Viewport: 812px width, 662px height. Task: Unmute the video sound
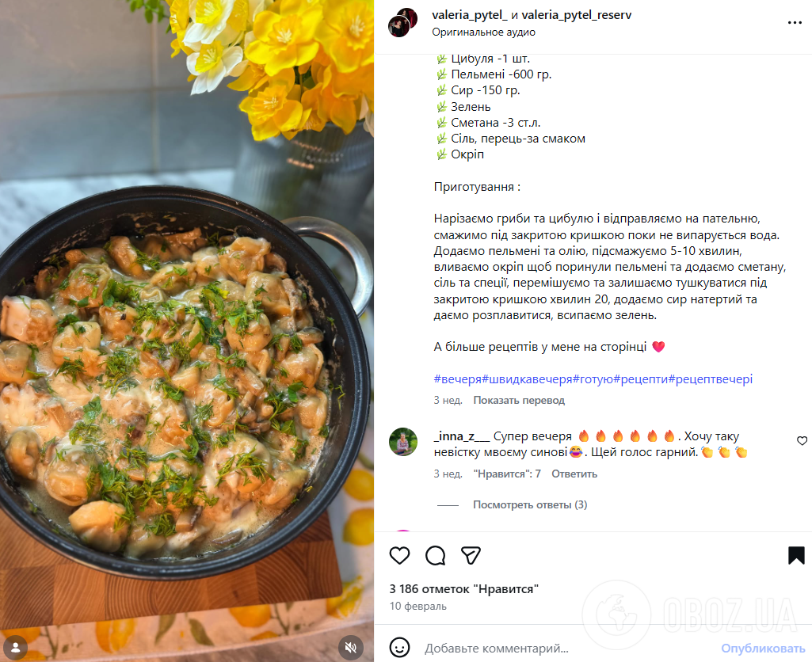351,647
